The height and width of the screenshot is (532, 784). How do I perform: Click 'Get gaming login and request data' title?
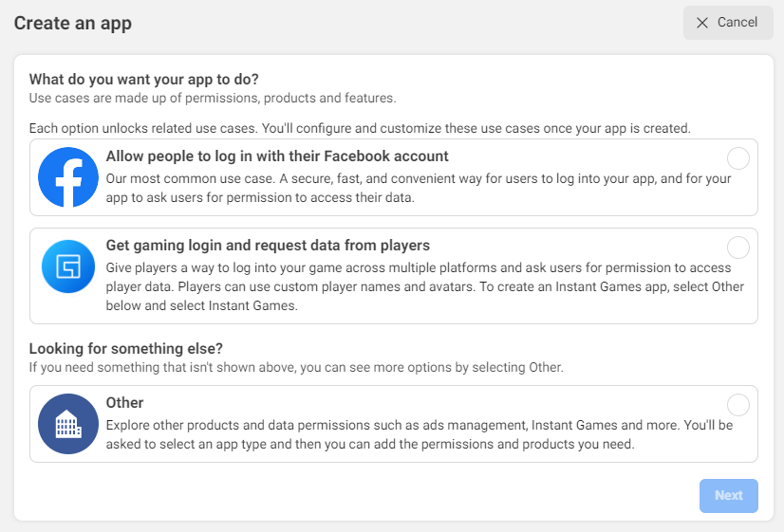(268, 245)
